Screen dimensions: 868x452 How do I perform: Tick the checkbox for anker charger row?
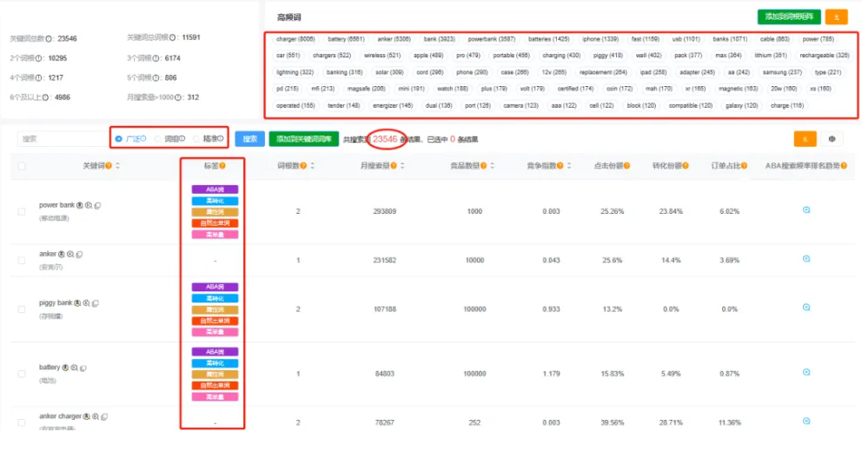pos(22,422)
